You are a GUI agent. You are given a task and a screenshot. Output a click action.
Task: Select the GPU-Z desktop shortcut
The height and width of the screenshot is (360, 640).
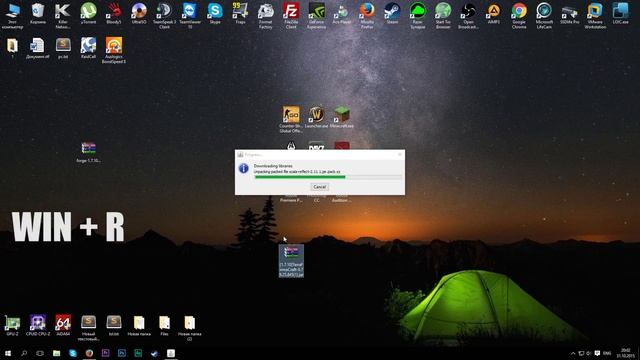tap(12, 325)
